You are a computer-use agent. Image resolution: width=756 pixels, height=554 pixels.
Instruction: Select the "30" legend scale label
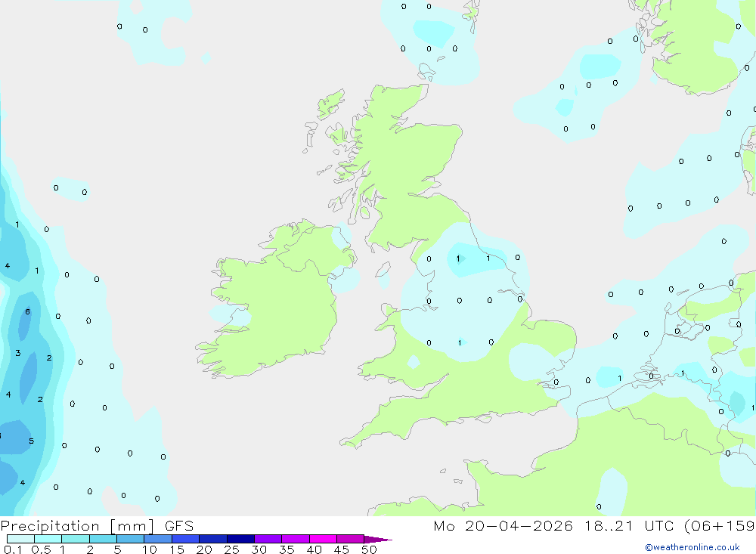[259, 549]
